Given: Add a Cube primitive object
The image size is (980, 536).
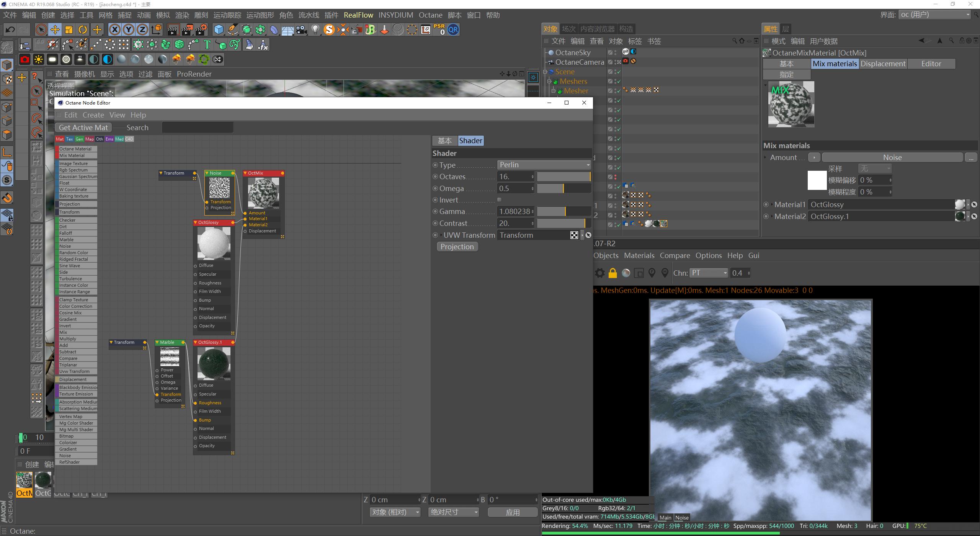Looking at the screenshot, I should click(x=219, y=30).
